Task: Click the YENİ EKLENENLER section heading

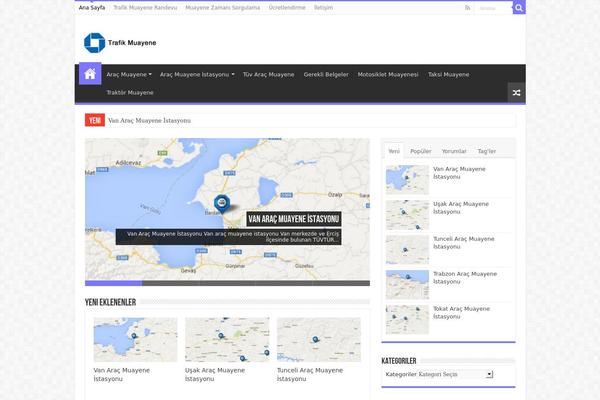Action: pos(110,302)
